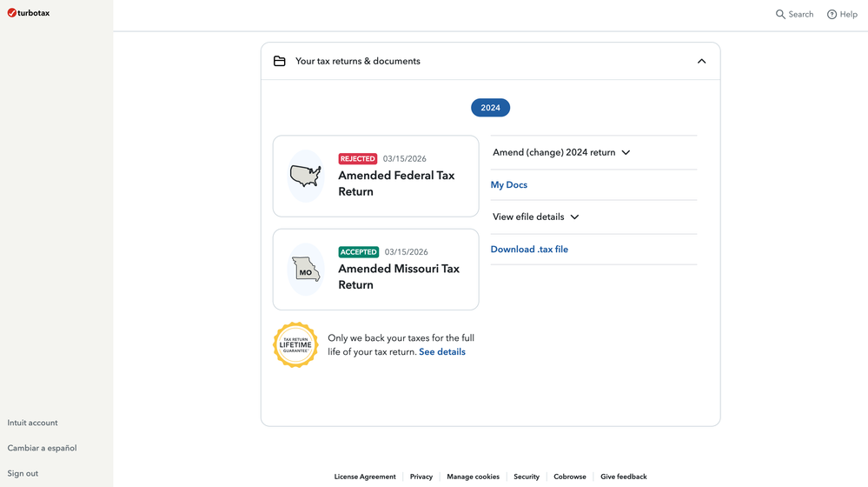Download the .tax file
The width and height of the screenshot is (868, 487).
[529, 249]
